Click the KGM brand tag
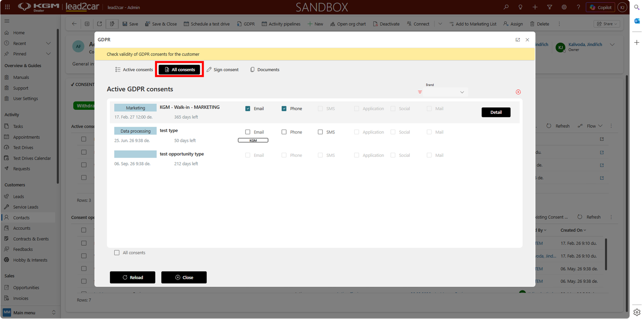This screenshot has width=644, height=319. coord(253,140)
